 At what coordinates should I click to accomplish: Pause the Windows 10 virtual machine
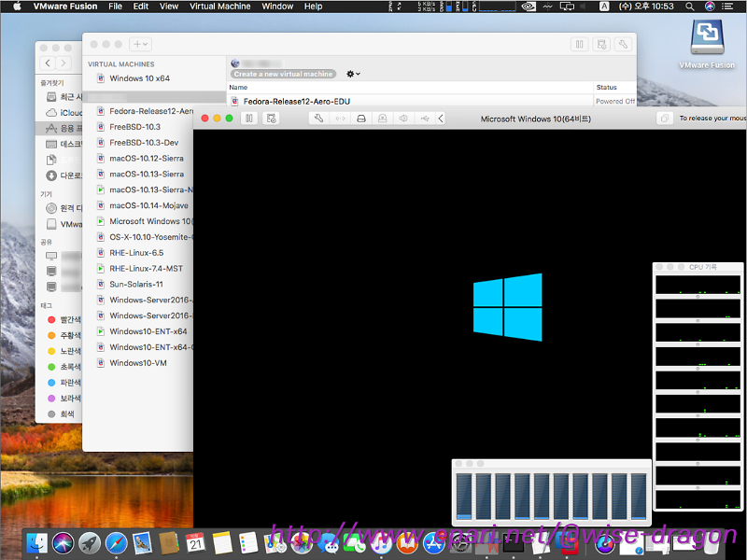tap(249, 119)
